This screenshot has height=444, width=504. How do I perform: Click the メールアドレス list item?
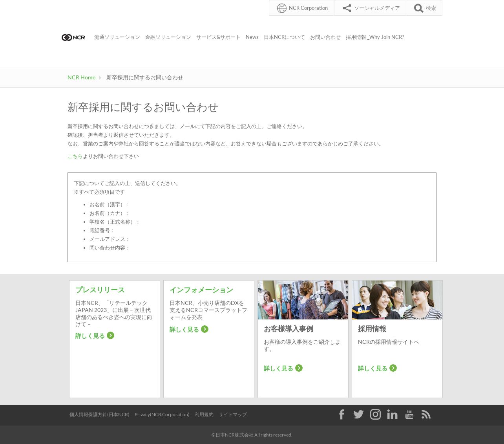point(110,239)
